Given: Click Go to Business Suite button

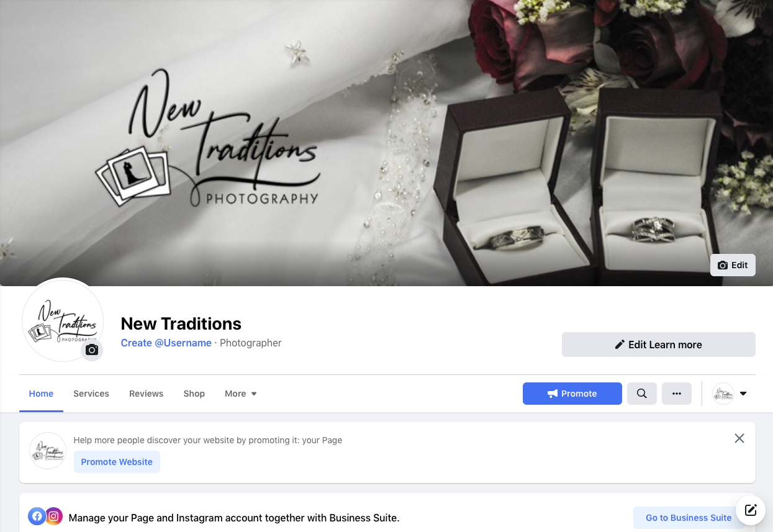Looking at the screenshot, I should 689,518.
